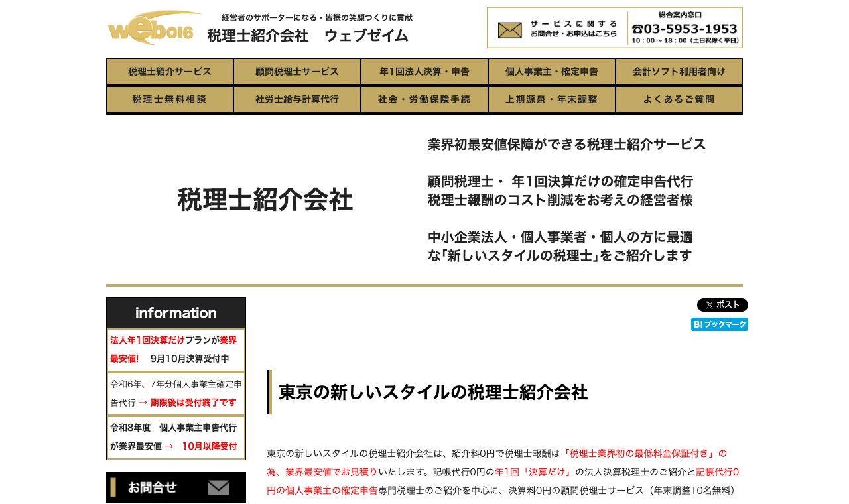Image resolution: width=849 pixels, height=504 pixels.
Task: Click サービスに関するお問合せ・お申込はこちら text
Action: 573,29
